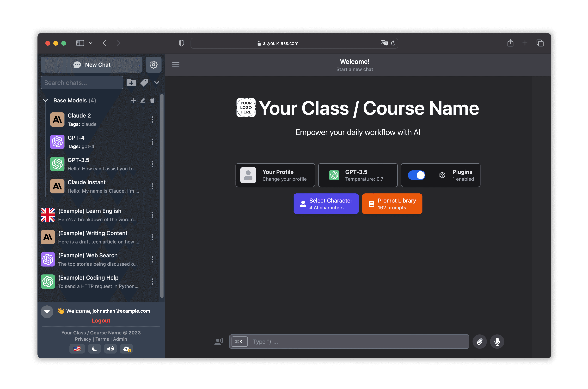Open options menu for Claude 2 chat
The width and height of the screenshot is (588, 389).
pos(152,120)
